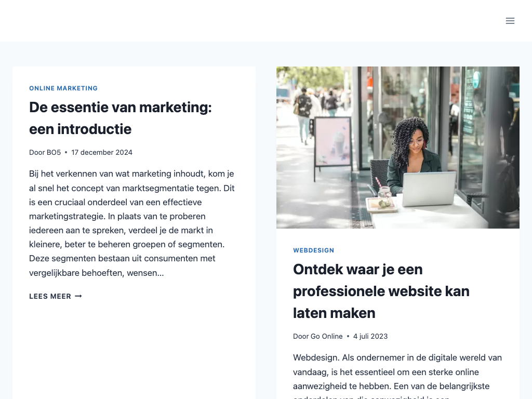This screenshot has width=532, height=399.
Task: Click the arrow icon beside LEES MEER
Action: 78,296
